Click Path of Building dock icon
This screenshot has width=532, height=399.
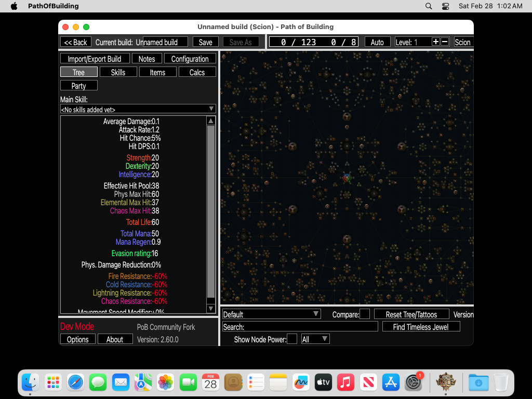[x=446, y=382]
